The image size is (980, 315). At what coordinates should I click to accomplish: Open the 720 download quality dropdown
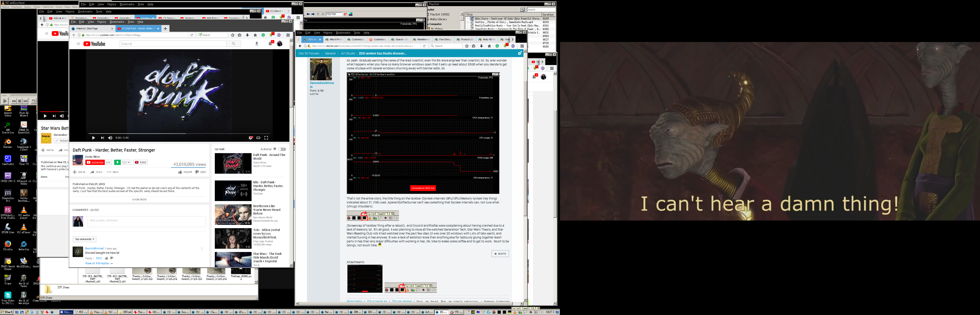pos(126,163)
